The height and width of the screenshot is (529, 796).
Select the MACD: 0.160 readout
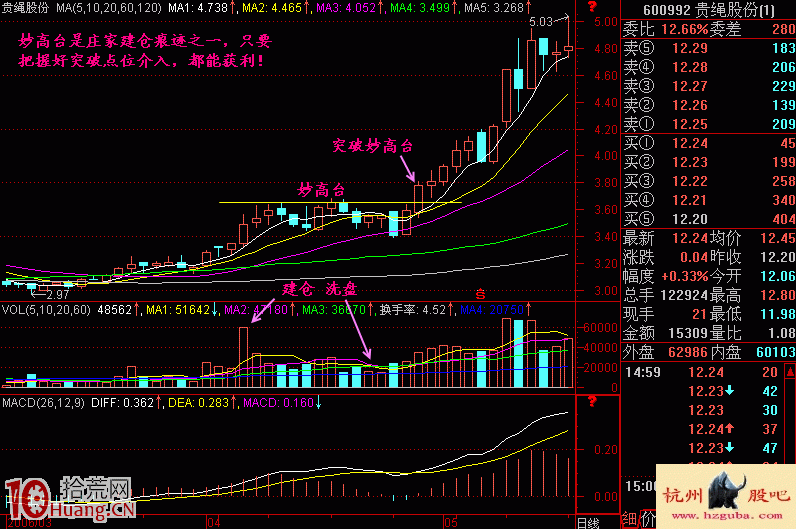[278, 403]
